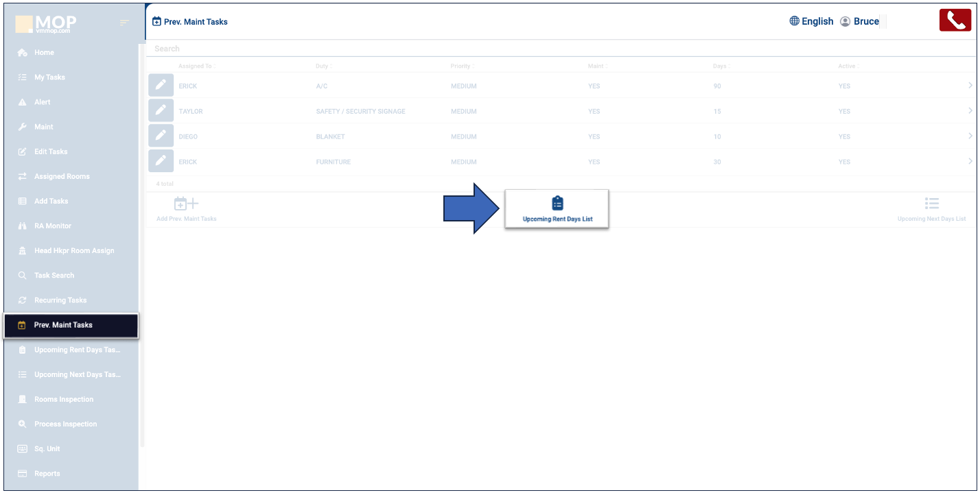980x495 pixels.
Task: Sort by the Assigned To column header
Action: point(195,67)
